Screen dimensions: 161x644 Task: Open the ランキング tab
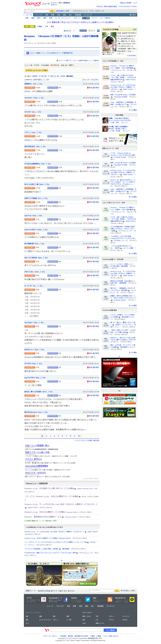(88, 15)
